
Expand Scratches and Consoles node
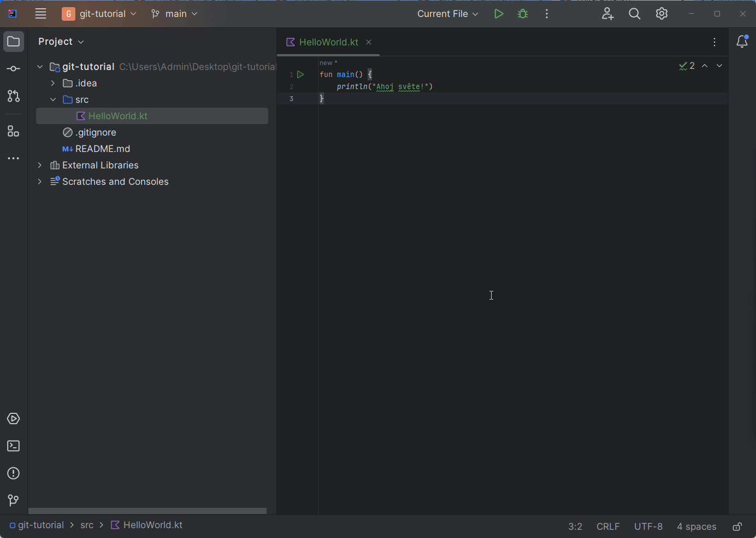40,182
